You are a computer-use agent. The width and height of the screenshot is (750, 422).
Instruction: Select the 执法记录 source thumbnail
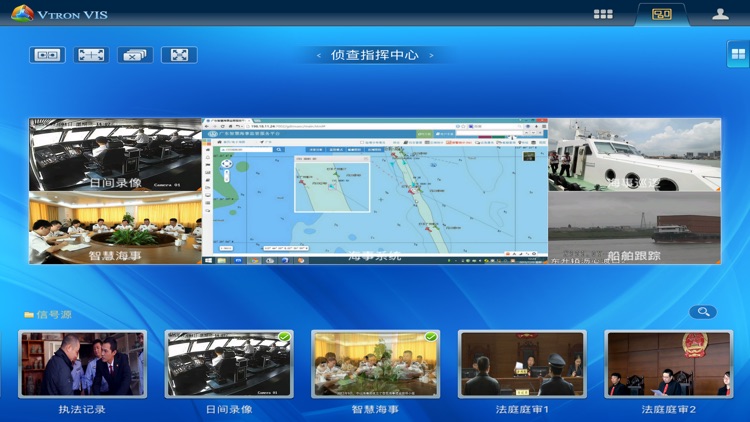(82, 364)
